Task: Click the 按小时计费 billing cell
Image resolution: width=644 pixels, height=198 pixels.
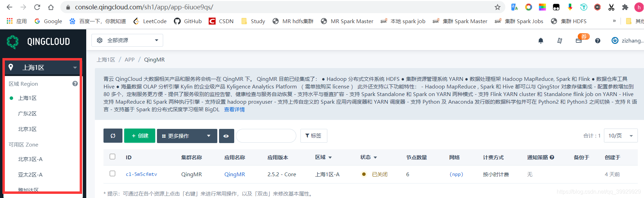Action: pos(496,175)
